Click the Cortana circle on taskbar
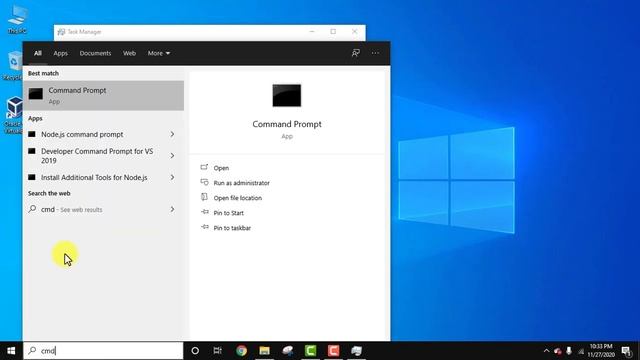This screenshot has height=360, width=640. coord(195,351)
